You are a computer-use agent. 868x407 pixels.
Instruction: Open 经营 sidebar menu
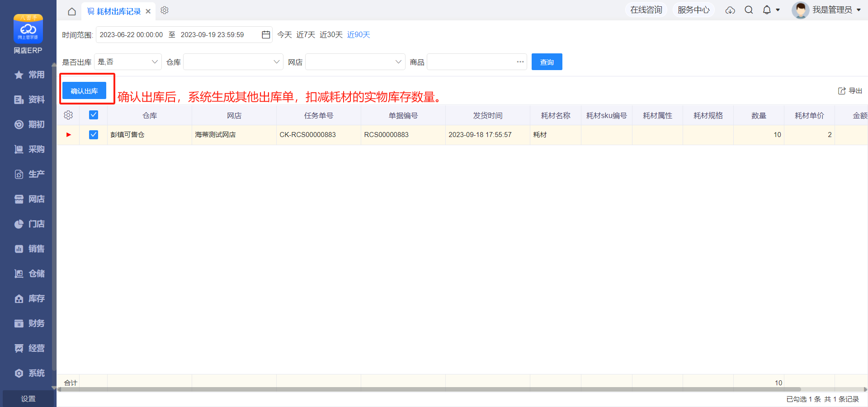click(29, 348)
